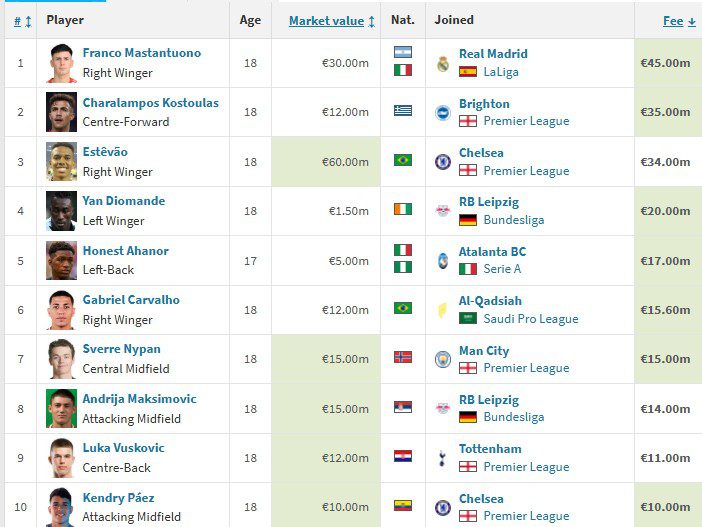The image size is (702, 527).
Task: Click the Chelsea crest in Estêvão's row
Action: click(x=443, y=162)
